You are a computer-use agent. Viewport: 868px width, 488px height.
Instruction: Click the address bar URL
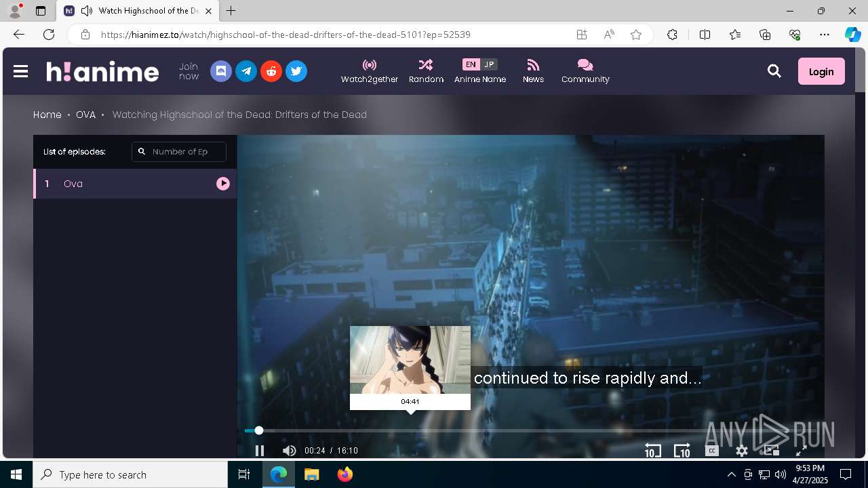point(285,35)
